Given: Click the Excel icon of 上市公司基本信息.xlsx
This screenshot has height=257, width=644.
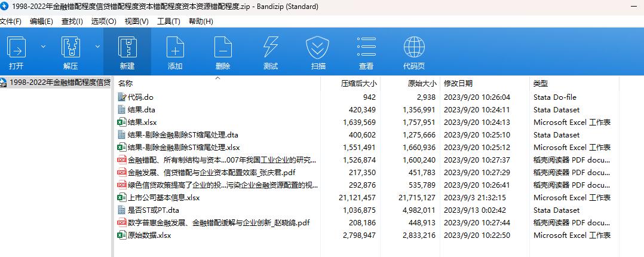Looking at the screenshot, I should (x=122, y=197).
